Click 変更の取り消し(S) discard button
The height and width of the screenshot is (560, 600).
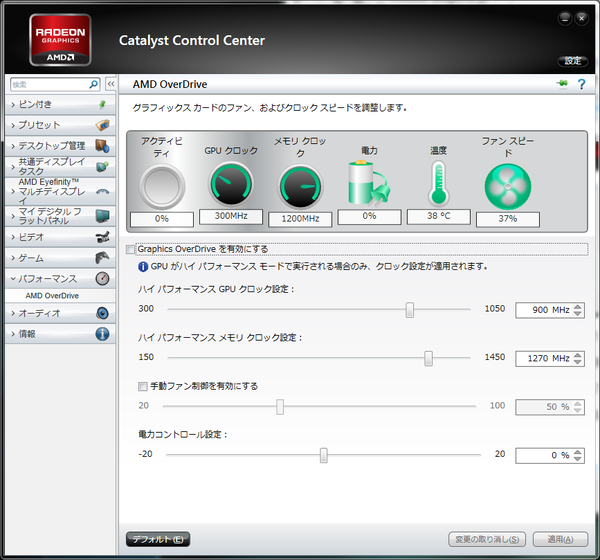tap(487, 539)
